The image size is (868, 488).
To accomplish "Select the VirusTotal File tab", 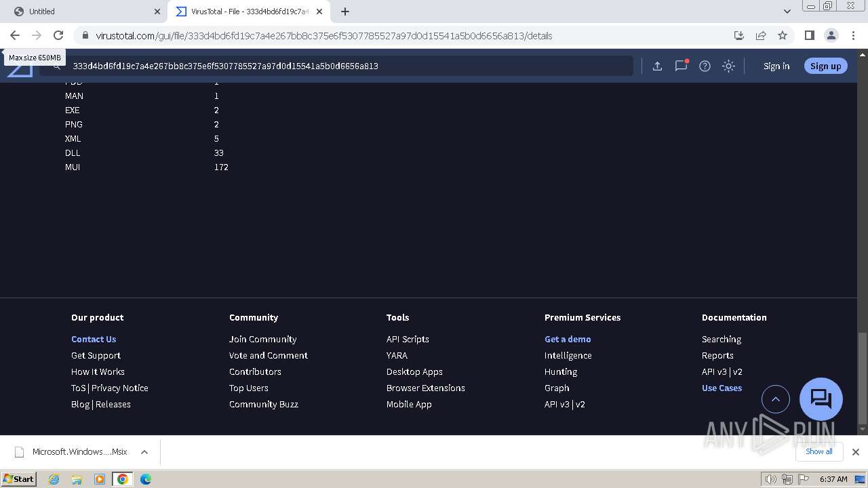I will click(248, 12).
